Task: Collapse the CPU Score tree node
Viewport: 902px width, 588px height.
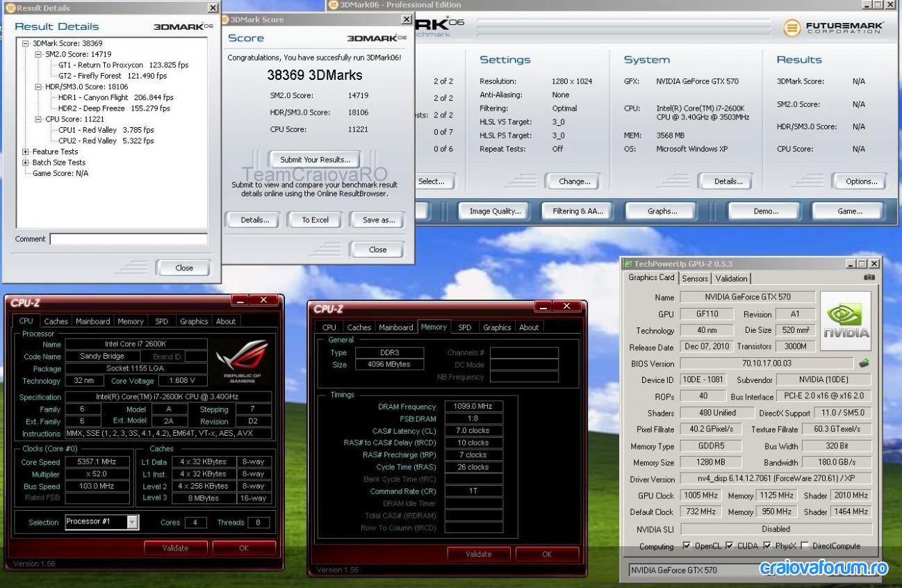Action: click(38, 119)
